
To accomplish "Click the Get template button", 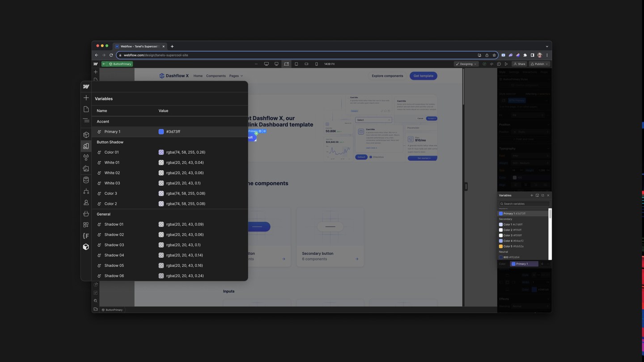I will click(x=423, y=76).
